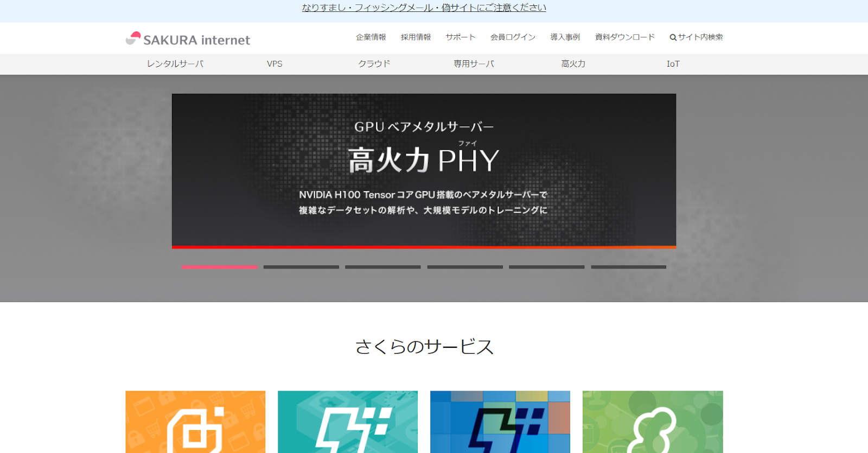Screen dimensions: 868x453
Task: Click サイト内検索 site search text
Action: pyautogui.click(x=700, y=37)
